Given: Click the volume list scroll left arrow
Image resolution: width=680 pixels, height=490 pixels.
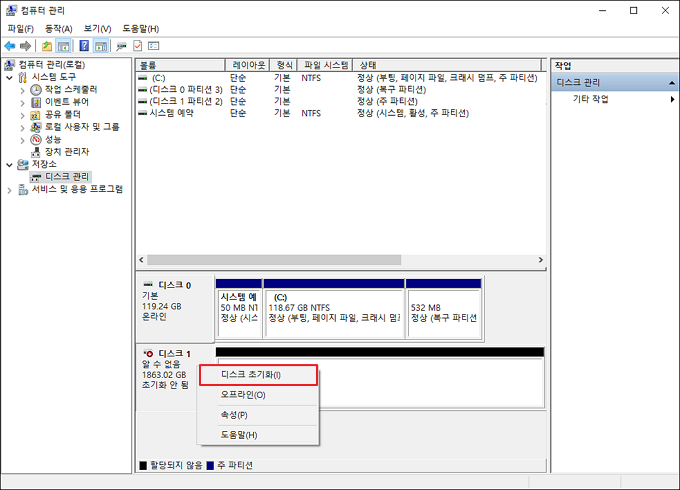Looking at the screenshot, I should [141, 260].
